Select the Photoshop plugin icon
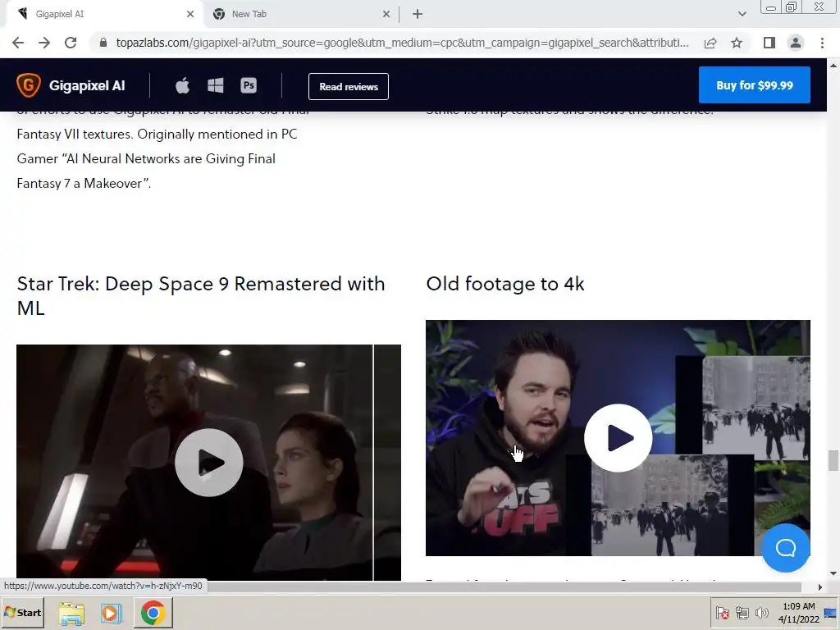840x630 pixels. click(x=249, y=85)
